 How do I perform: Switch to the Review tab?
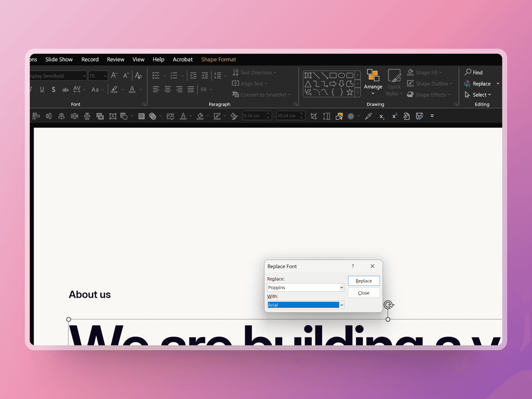[116, 59]
